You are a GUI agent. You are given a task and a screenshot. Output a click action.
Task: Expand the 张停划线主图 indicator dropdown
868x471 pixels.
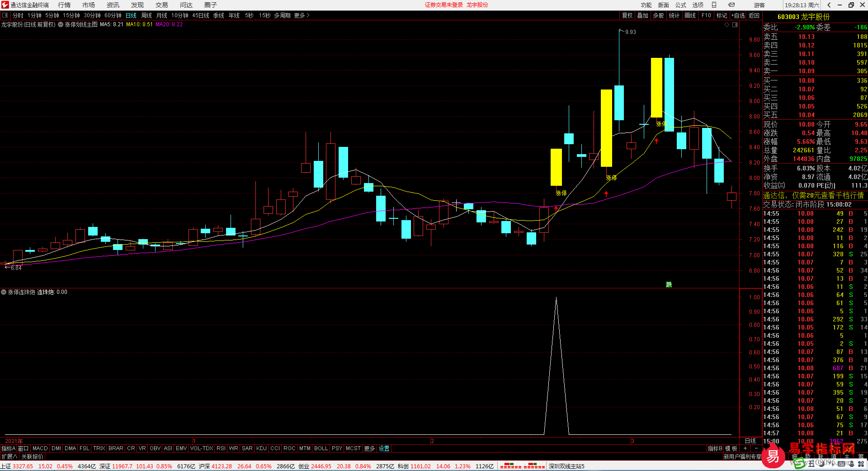pyautogui.click(x=61, y=25)
